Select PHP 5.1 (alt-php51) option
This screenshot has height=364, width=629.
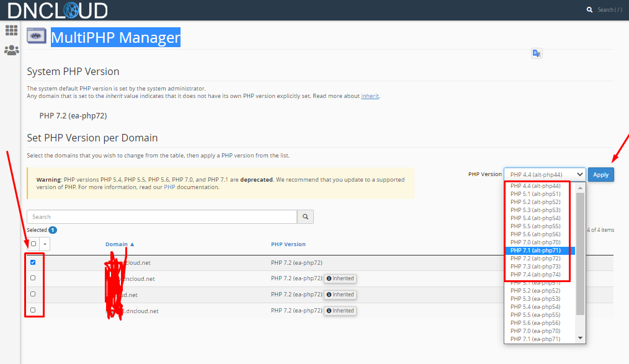[535, 193]
